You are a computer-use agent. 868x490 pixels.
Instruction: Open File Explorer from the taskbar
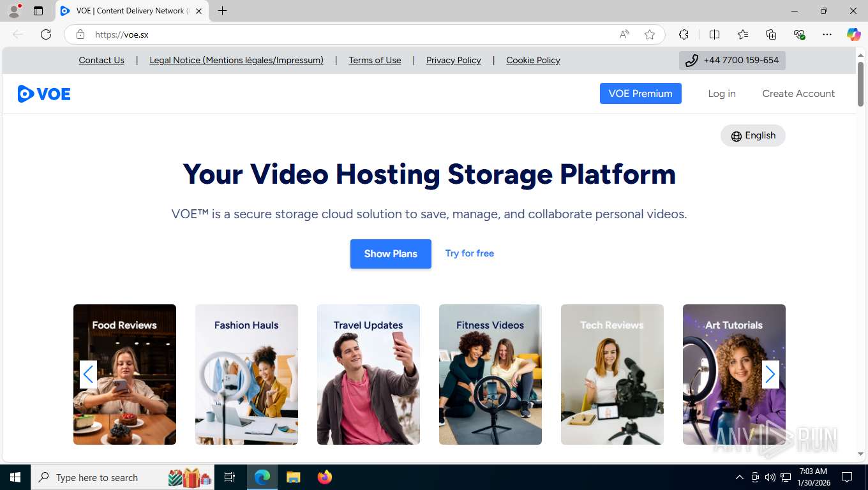(293, 477)
